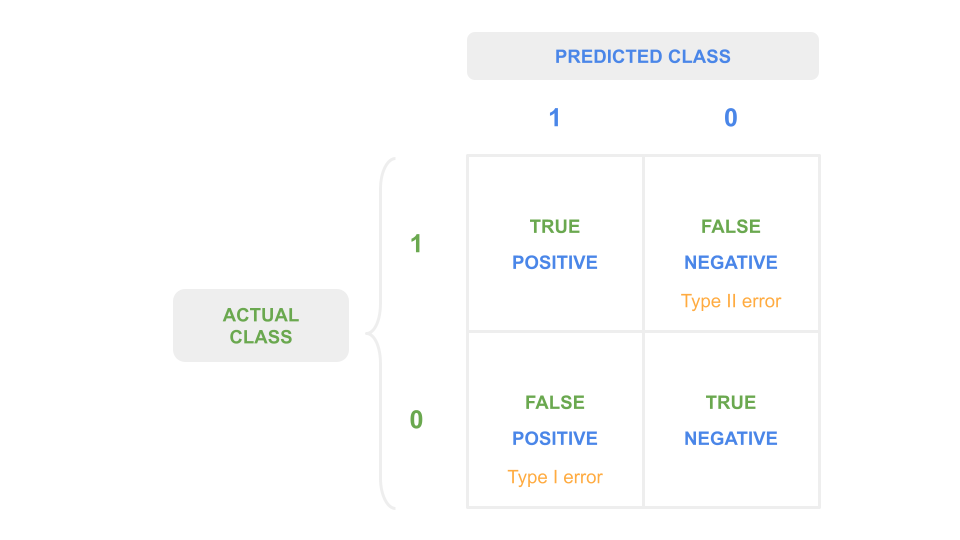Click POSITIVE in the true positive cell
This screenshot has height=540, width=960.
point(555,263)
